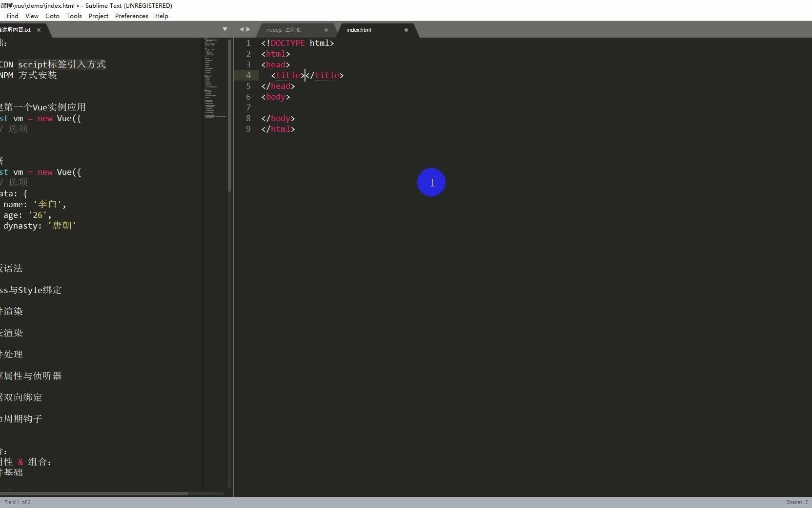This screenshot has height=508, width=812.
Task: Click the opening body tag
Action: coord(276,97)
